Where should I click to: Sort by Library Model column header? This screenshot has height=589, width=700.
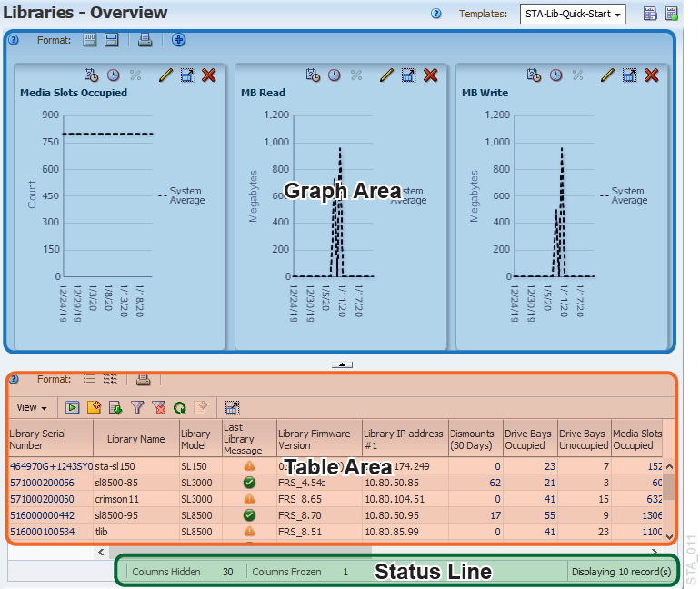click(201, 439)
